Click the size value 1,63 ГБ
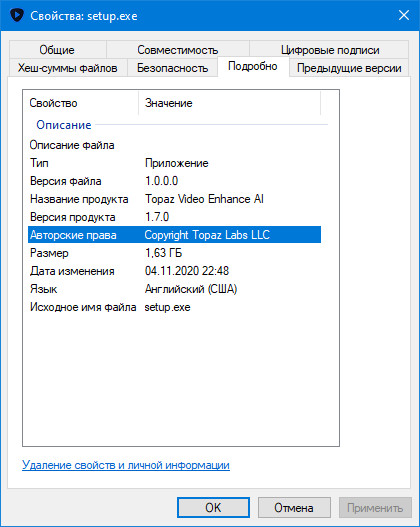The height and width of the screenshot is (527, 420). [x=163, y=253]
